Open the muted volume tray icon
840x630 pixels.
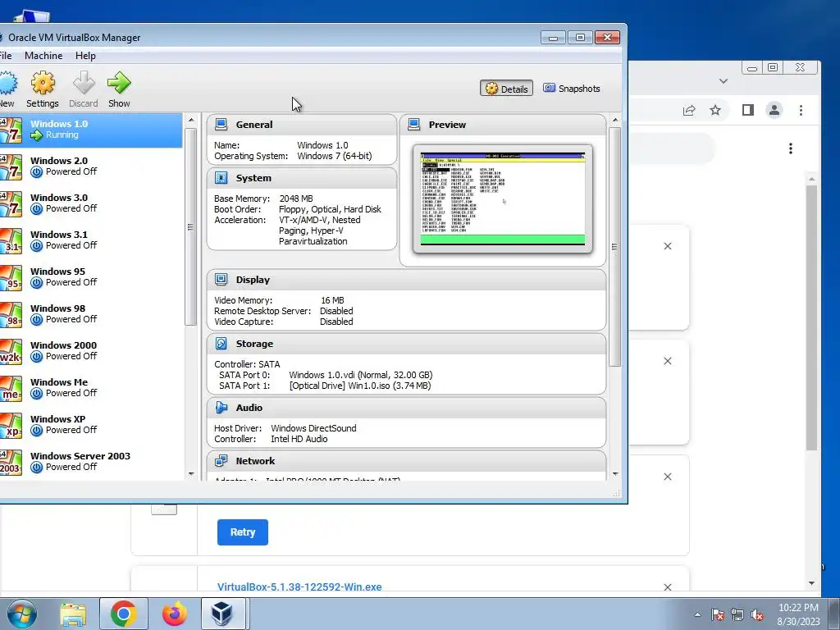[757, 615]
